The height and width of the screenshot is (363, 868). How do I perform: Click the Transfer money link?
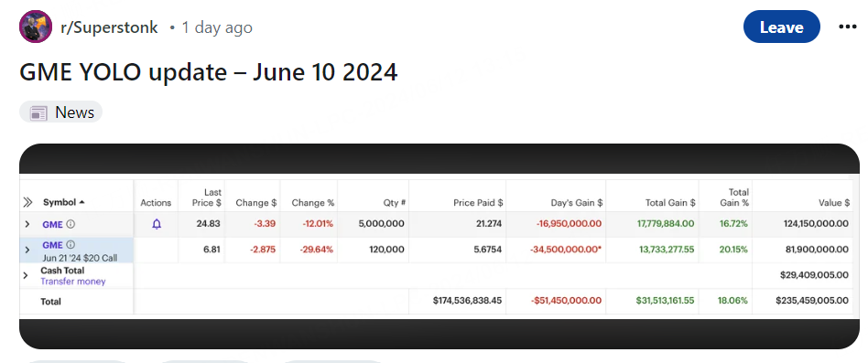click(x=73, y=282)
